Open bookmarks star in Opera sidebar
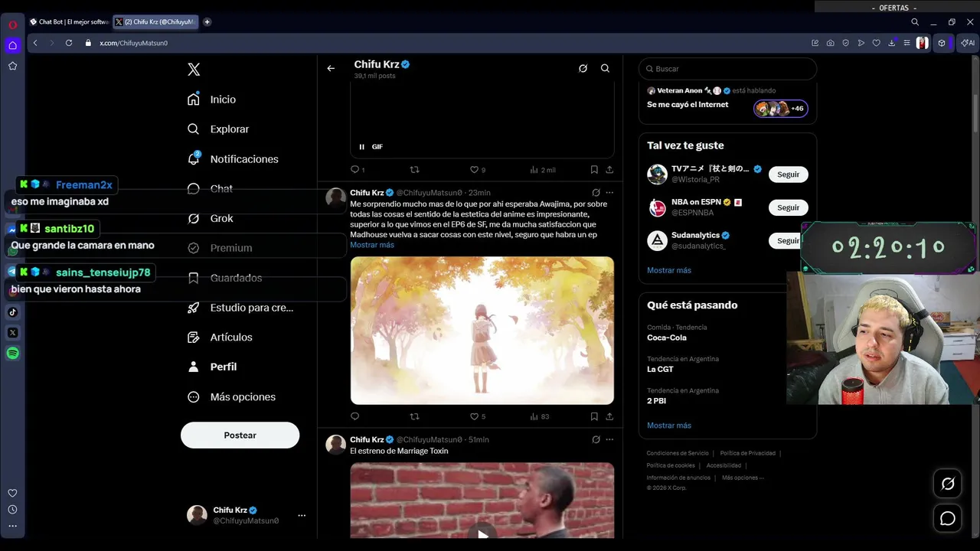The width and height of the screenshot is (980, 551). pyautogui.click(x=12, y=66)
